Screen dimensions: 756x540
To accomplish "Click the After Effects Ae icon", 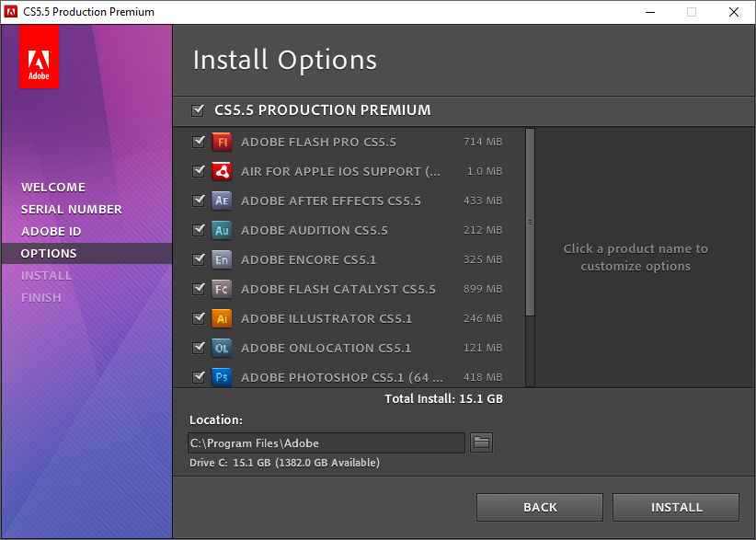I will pos(221,201).
